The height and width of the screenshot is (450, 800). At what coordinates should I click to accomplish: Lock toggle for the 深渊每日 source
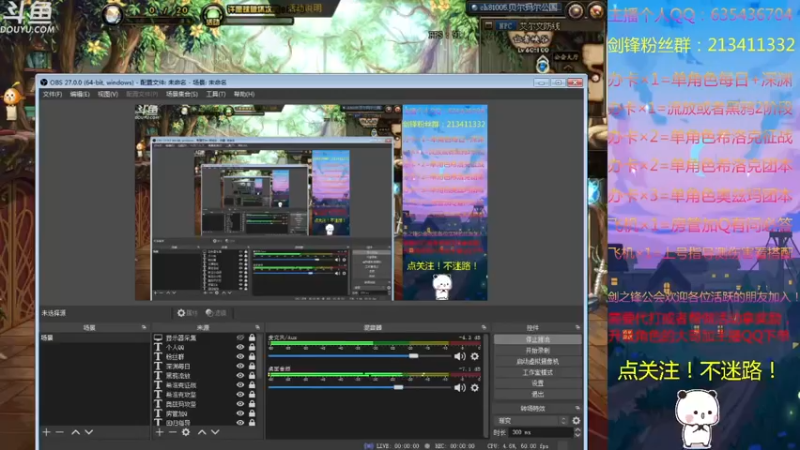tap(252, 366)
